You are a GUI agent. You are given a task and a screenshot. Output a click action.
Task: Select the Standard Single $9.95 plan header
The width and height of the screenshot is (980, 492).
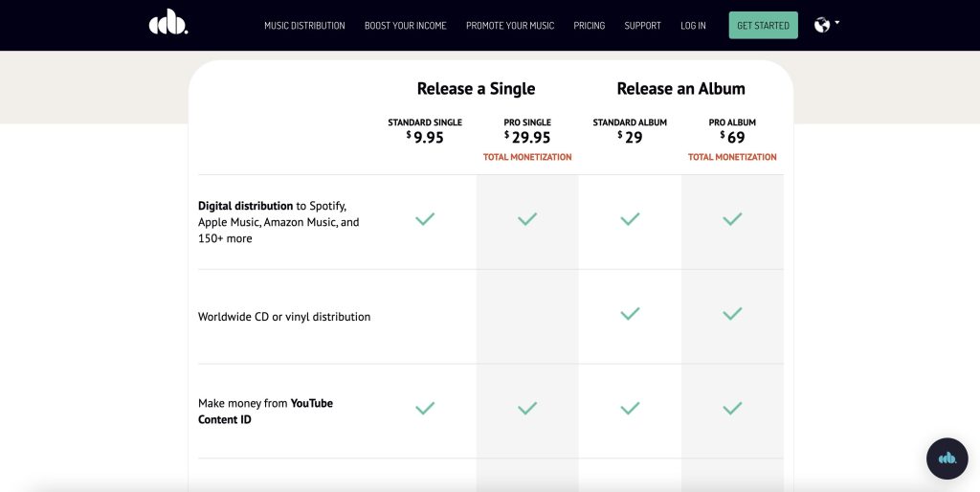click(425, 131)
